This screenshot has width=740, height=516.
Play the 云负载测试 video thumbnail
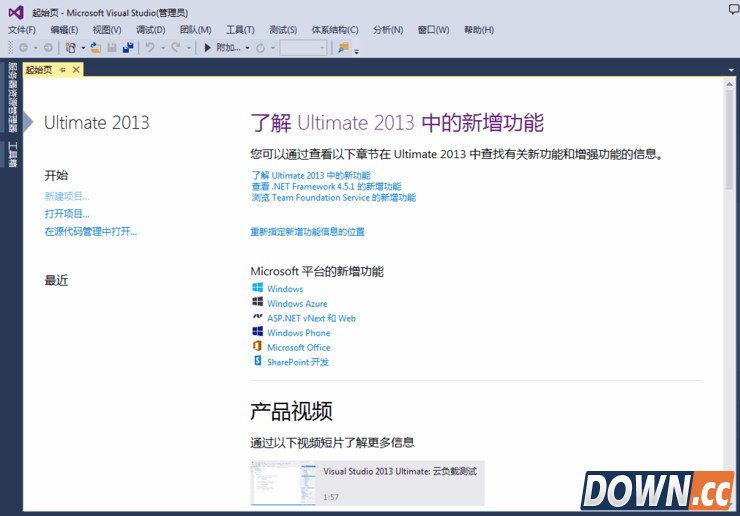pyautogui.click(x=282, y=483)
